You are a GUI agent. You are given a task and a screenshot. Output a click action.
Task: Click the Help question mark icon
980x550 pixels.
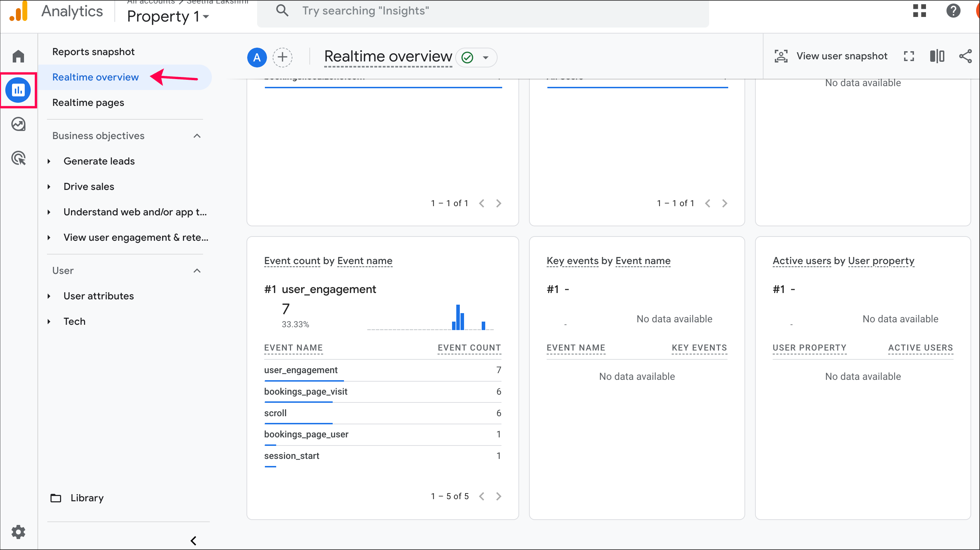[x=953, y=11]
